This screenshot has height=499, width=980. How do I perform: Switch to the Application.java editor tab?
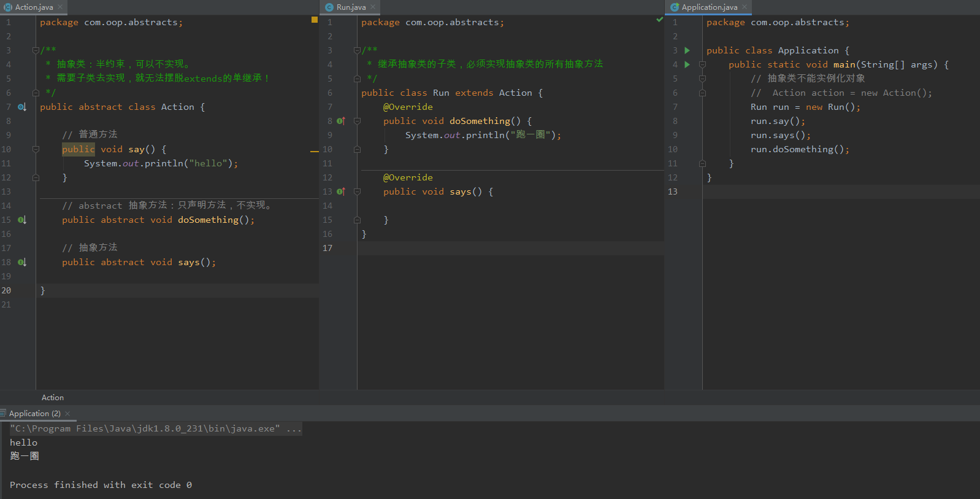(709, 7)
